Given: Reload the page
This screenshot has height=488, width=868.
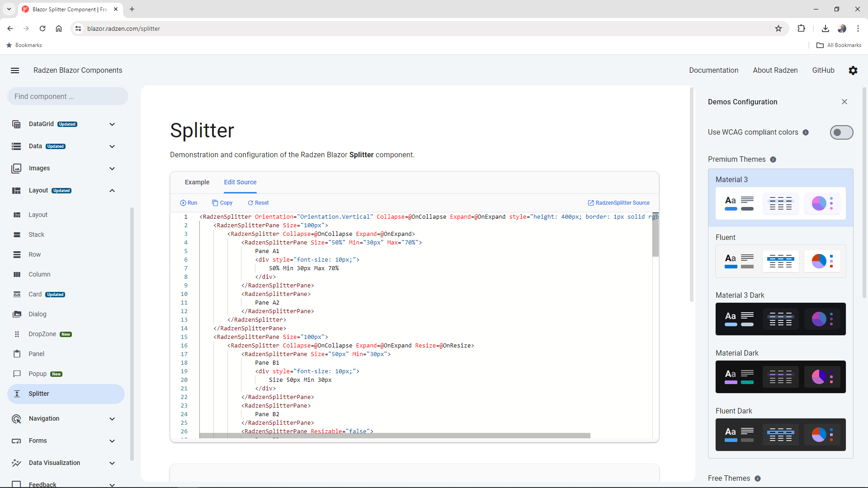Looking at the screenshot, I should pyautogui.click(x=42, y=28).
